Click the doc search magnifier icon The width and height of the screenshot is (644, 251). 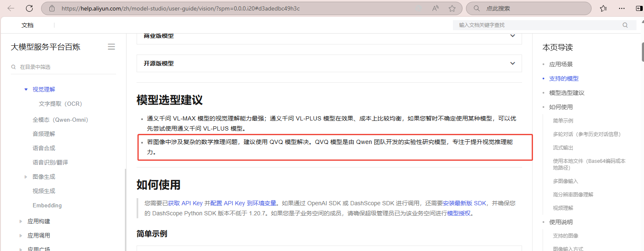pos(625,25)
